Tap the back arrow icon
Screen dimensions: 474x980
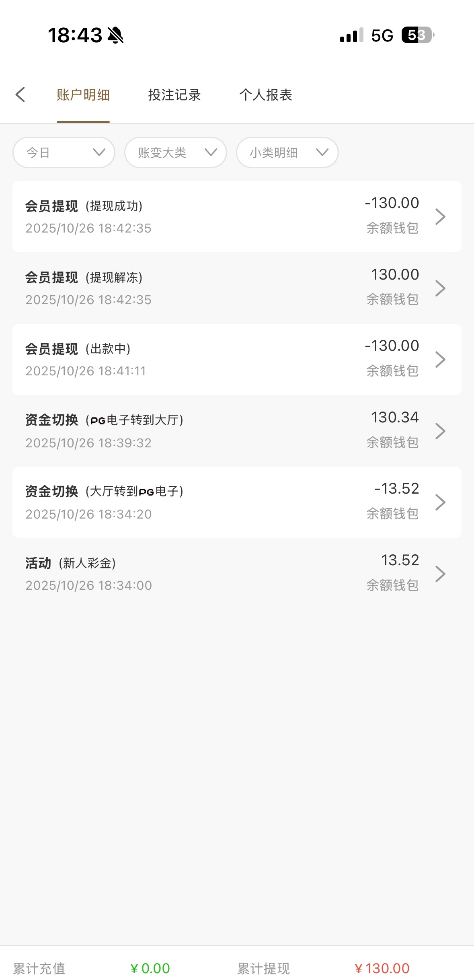[x=21, y=95]
